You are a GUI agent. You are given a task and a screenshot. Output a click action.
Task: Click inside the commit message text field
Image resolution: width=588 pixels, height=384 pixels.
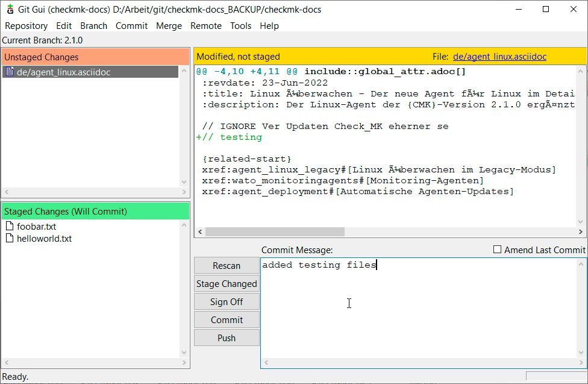tap(422, 307)
